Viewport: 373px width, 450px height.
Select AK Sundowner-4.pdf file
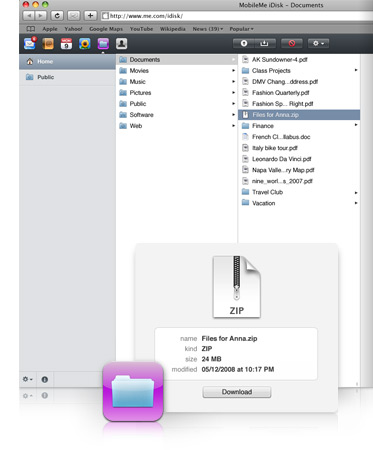click(299, 60)
